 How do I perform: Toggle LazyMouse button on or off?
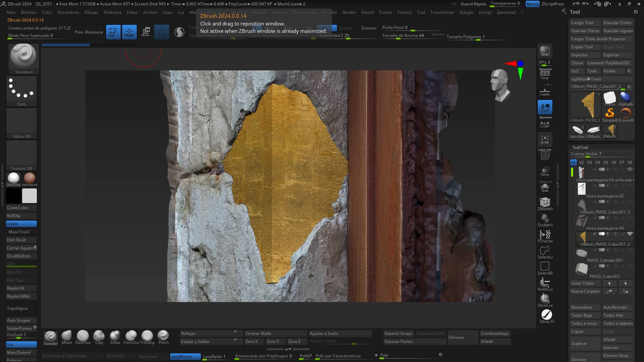(x=185, y=357)
